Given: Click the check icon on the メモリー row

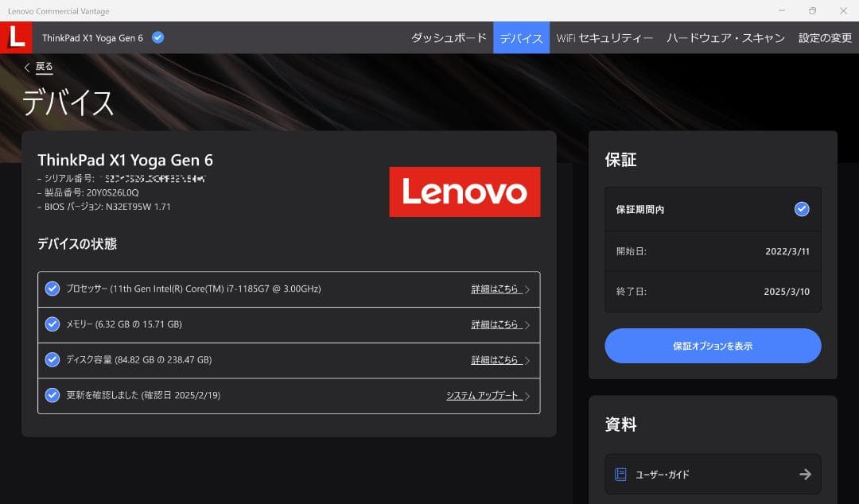Looking at the screenshot, I should (x=52, y=324).
